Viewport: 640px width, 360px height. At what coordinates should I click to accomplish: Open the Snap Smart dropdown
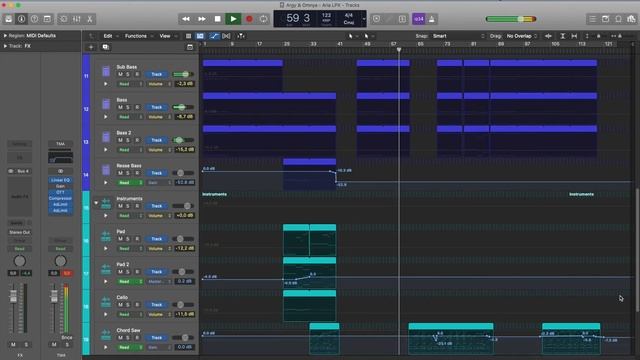click(459, 36)
